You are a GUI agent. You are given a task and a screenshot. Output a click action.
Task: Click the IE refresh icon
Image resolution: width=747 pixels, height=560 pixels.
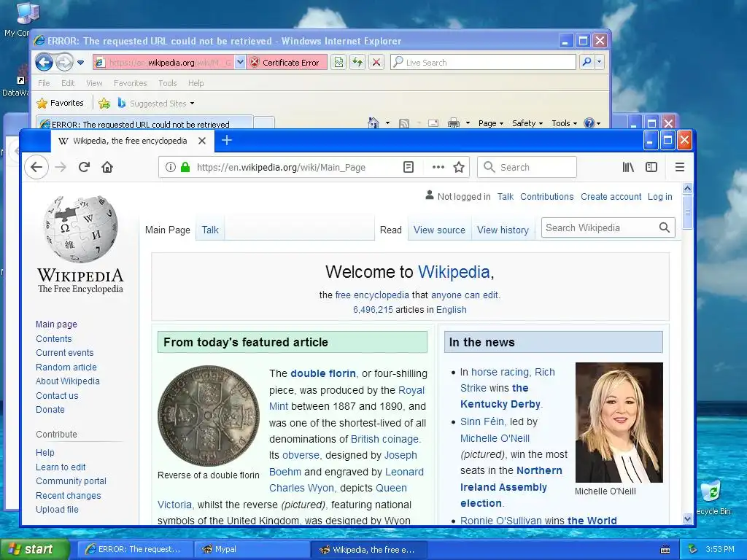click(x=357, y=62)
